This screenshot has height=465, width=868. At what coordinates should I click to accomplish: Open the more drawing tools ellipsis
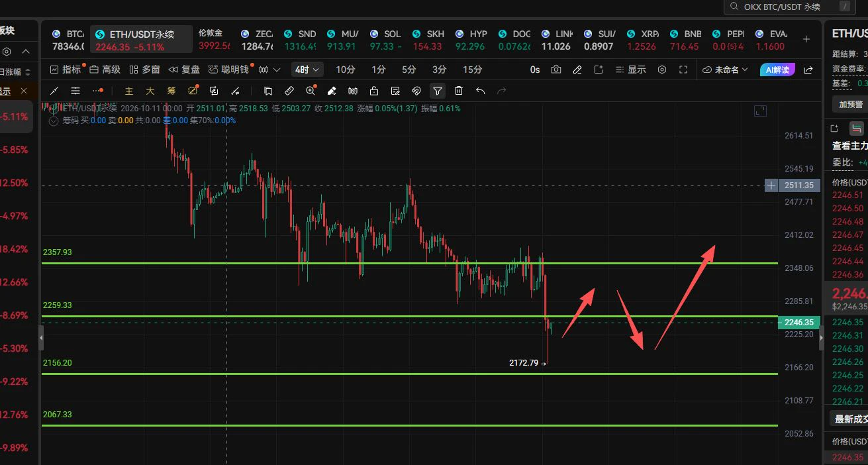pos(98,91)
